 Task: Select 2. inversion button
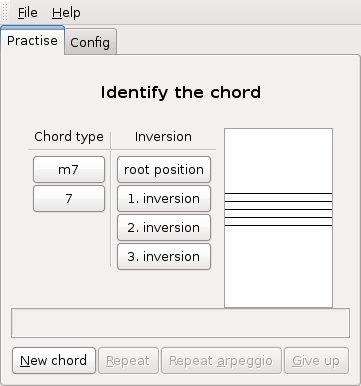click(164, 228)
